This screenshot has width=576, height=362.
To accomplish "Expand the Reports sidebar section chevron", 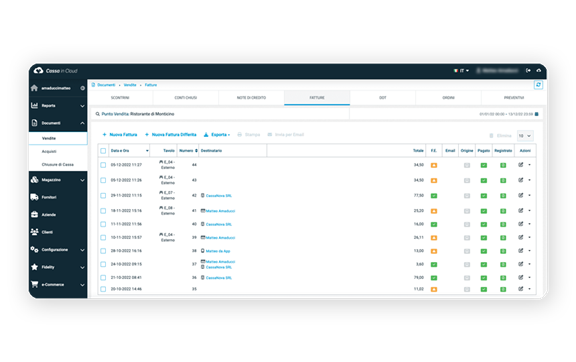I will (x=82, y=106).
